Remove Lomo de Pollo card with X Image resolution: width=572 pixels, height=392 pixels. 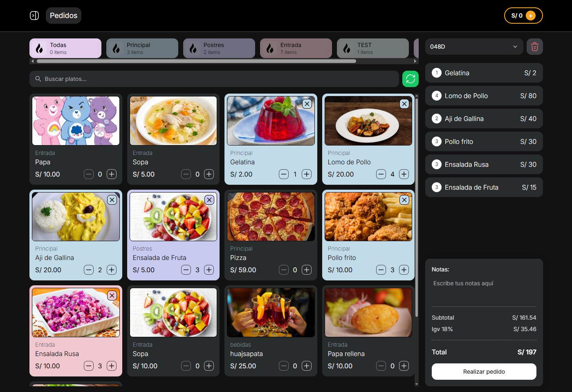[x=404, y=104]
